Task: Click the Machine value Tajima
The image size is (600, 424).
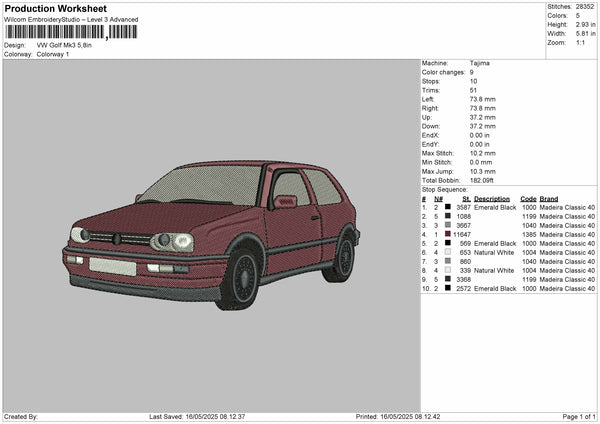Action: coord(479,63)
